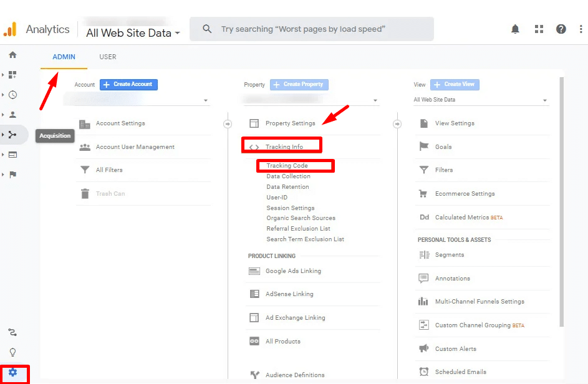Open the Help question mark icon

(x=561, y=29)
